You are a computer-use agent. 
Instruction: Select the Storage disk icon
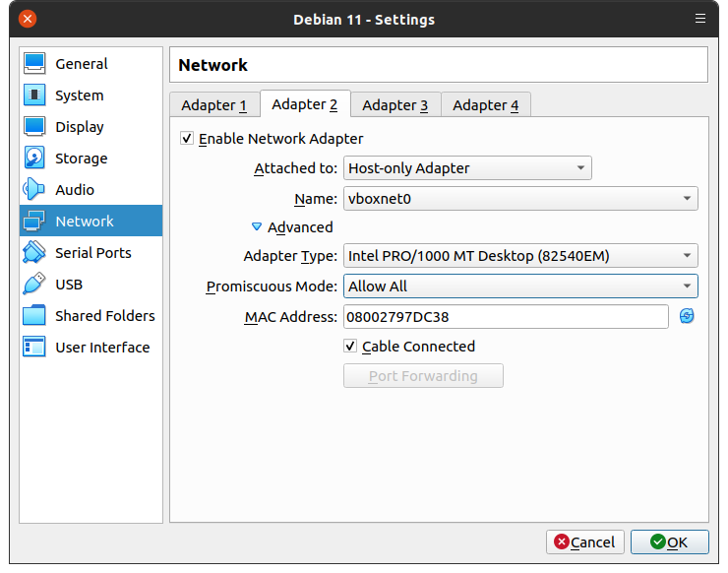click(34, 159)
